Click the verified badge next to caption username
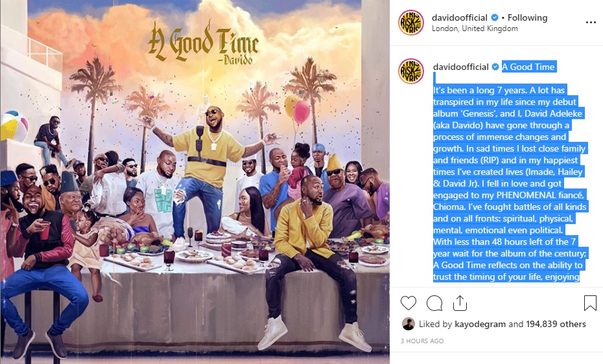This screenshot has height=364, width=603. (x=495, y=67)
